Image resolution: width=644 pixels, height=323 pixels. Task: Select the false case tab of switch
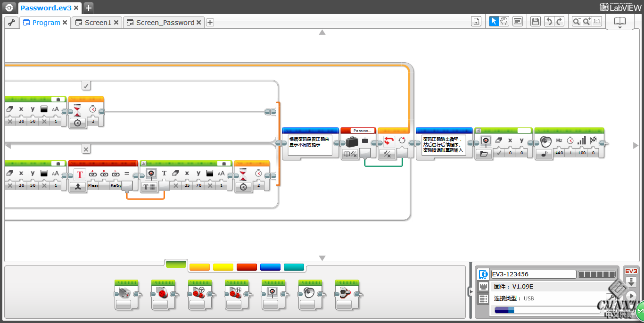click(86, 149)
